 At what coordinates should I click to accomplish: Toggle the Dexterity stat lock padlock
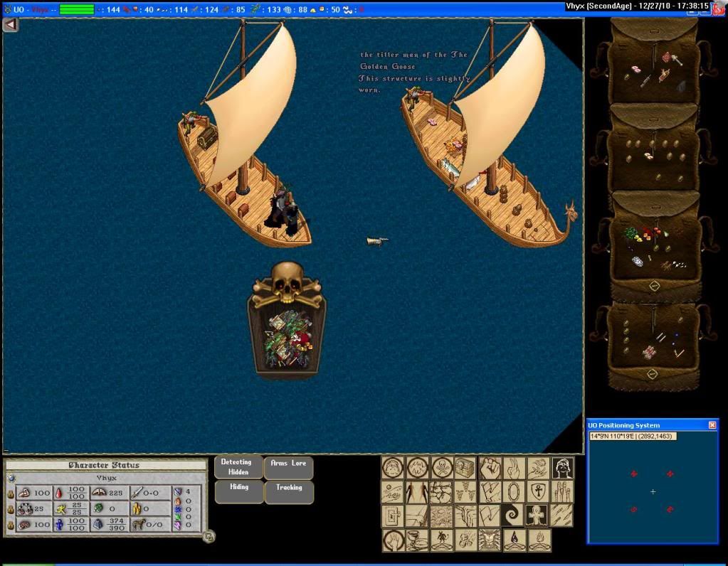point(11,509)
